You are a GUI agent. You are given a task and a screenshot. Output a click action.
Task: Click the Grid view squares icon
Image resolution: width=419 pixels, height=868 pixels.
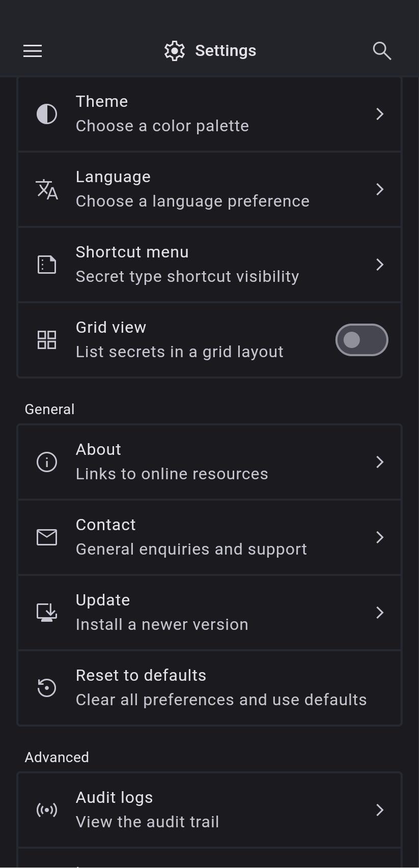[x=47, y=340]
